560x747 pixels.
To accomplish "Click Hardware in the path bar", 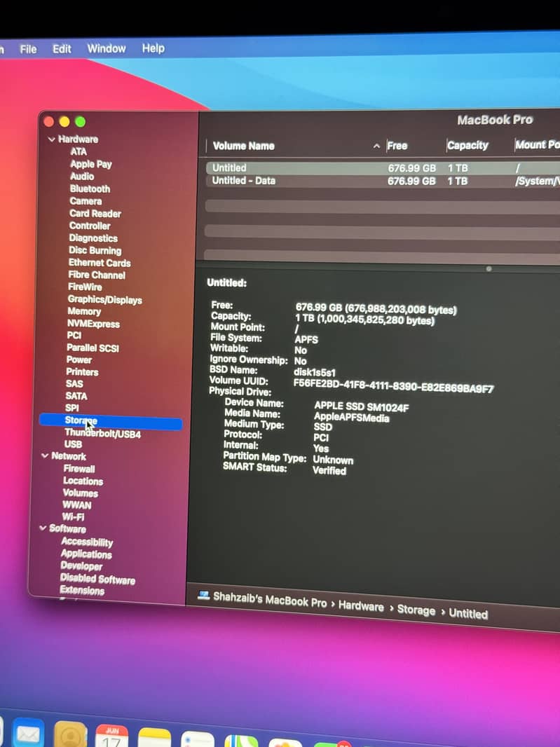I will pyautogui.click(x=361, y=606).
